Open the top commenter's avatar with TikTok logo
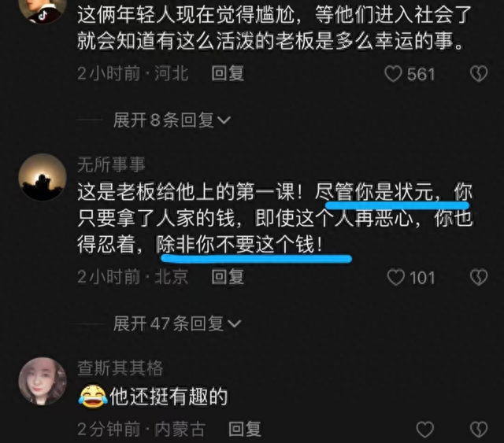This screenshot has height=443, width=504. pyautogui.click(x=43, y=9)
